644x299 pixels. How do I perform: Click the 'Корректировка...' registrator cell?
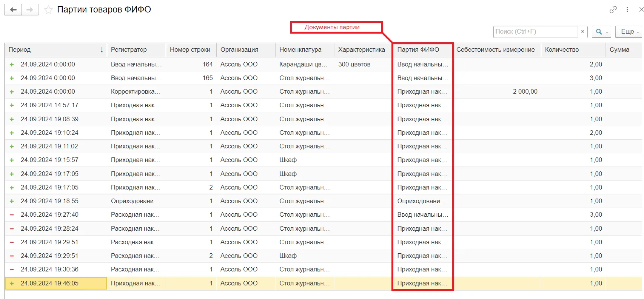(x=136, y=92)
